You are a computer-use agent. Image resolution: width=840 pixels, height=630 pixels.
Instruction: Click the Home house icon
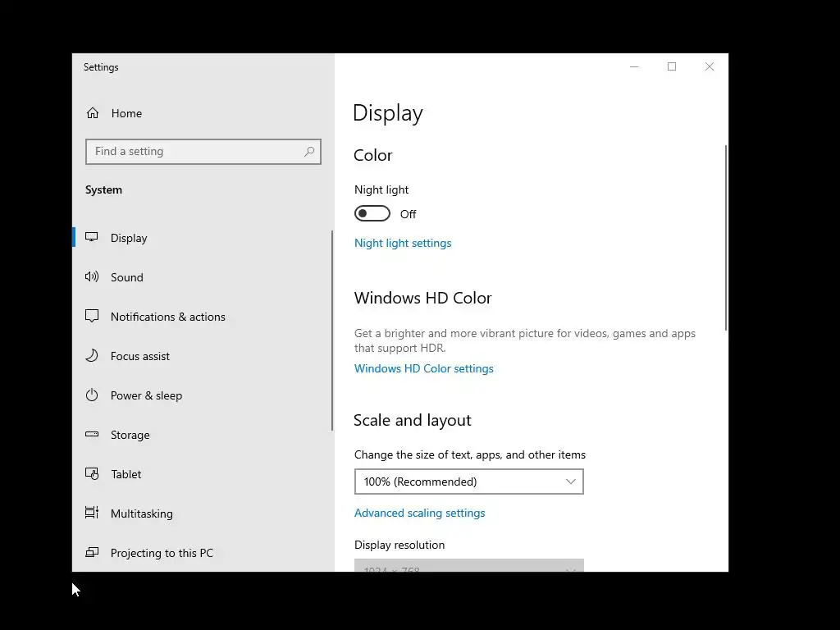(x=93, y=113)
